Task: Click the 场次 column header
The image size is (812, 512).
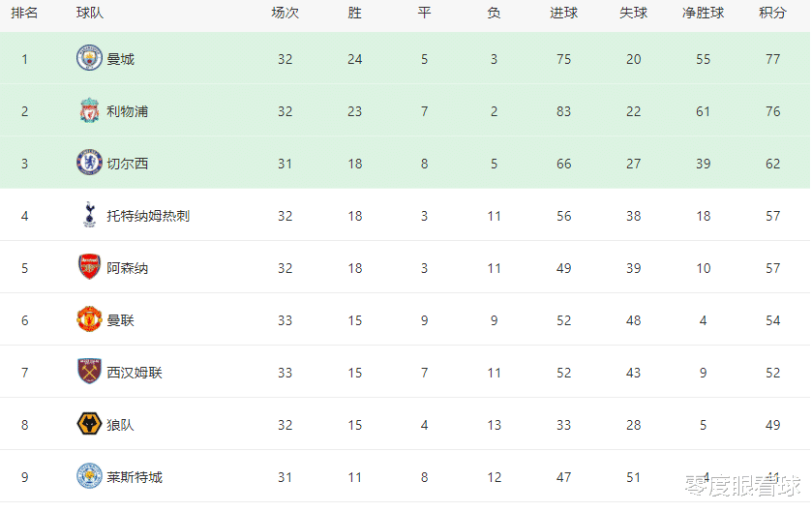Action: click(x=285, y=13)
